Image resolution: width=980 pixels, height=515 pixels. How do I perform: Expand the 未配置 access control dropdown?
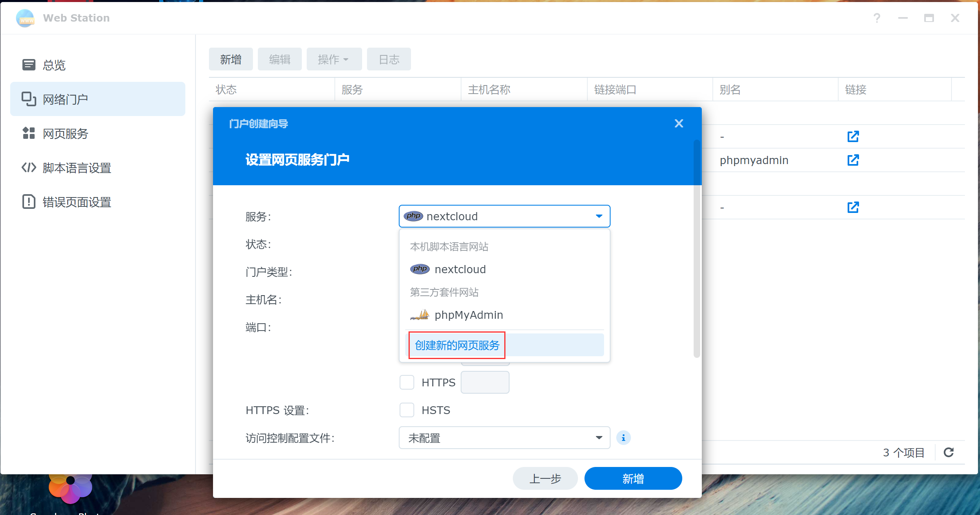(x=504, y=438)
